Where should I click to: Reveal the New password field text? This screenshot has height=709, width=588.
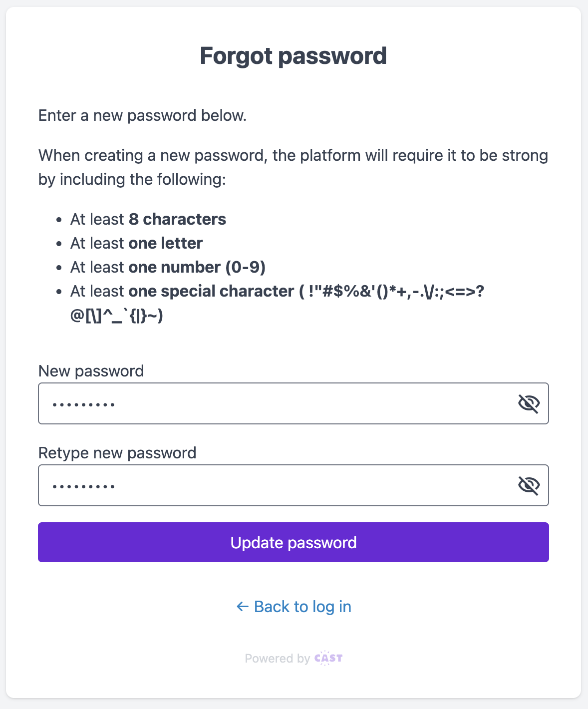[529, 403]
